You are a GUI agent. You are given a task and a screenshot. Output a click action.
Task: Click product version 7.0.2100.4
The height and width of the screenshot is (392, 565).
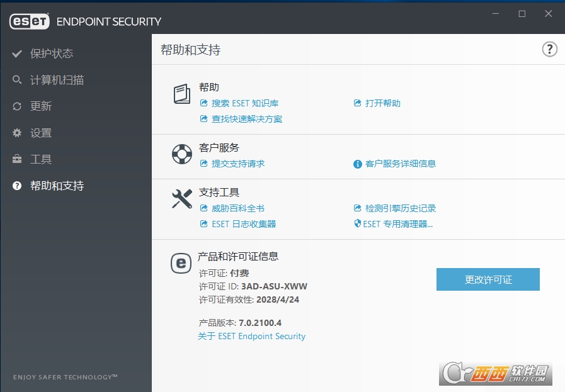click(260, 323)
